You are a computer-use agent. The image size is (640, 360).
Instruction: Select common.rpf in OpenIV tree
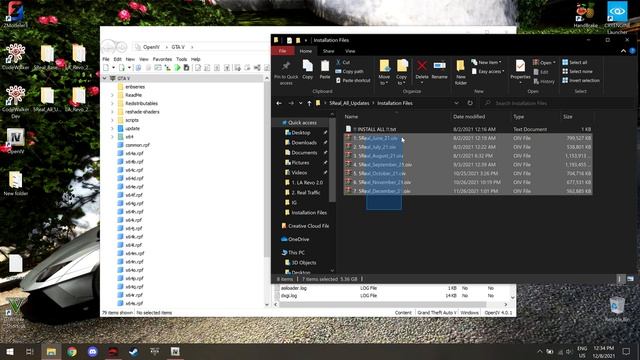[x=137, y=145]
